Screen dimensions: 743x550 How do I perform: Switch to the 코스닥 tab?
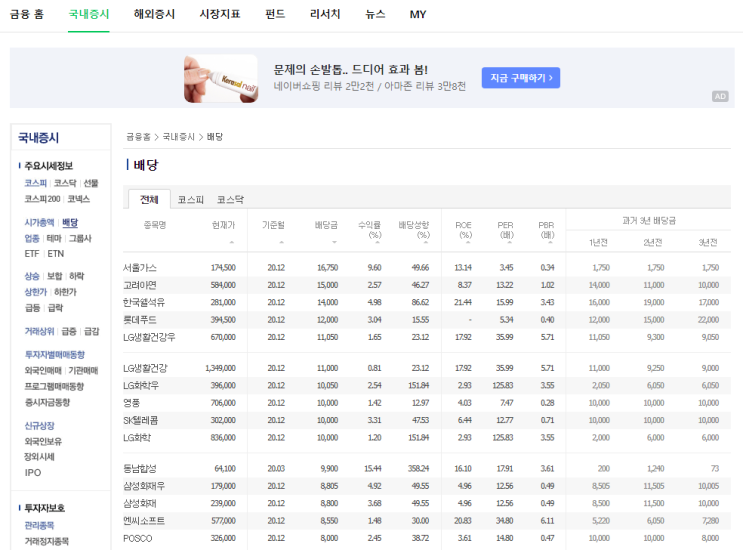pos(230,199)
